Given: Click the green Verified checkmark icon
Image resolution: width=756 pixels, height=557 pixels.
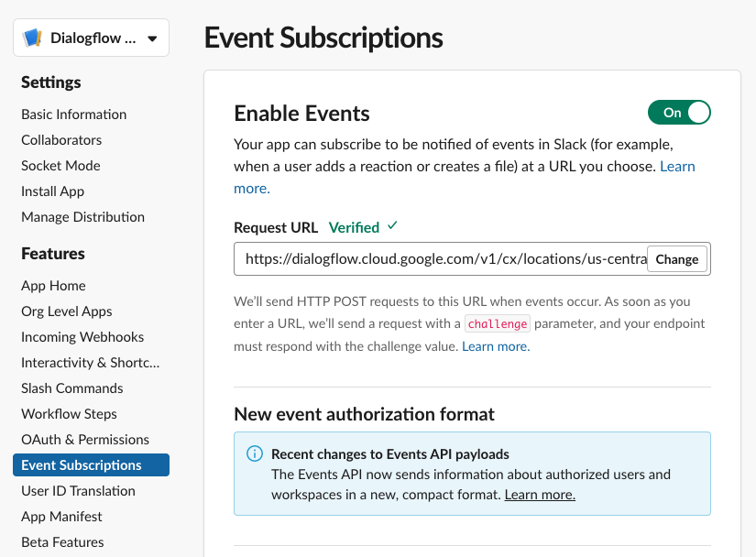Looking at the screenshot, I should pyautogui.click(x=393, y=225).
